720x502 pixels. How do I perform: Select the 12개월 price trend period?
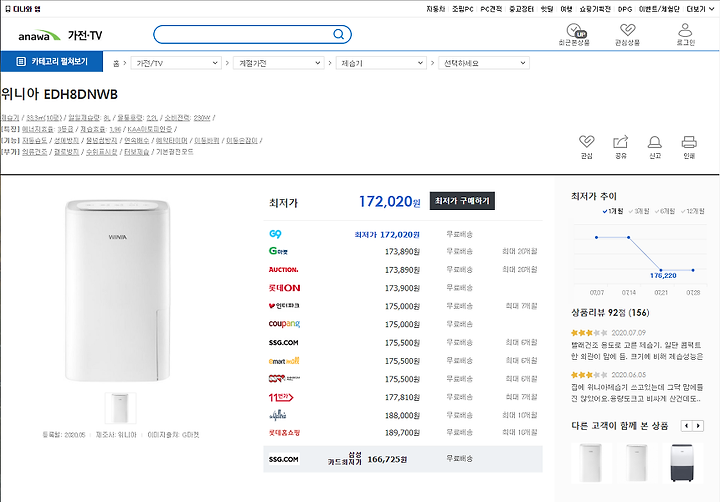pos(692,211)
